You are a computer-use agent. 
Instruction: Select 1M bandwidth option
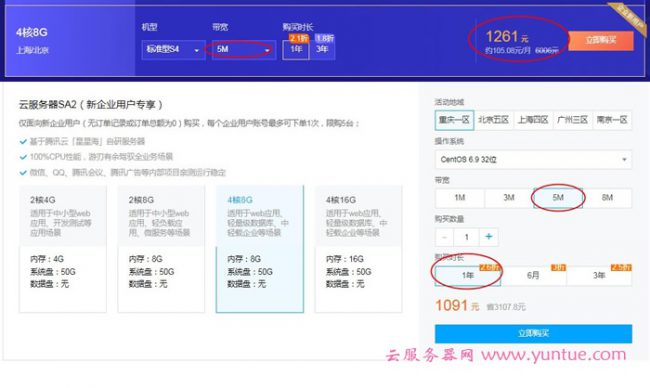460,198
